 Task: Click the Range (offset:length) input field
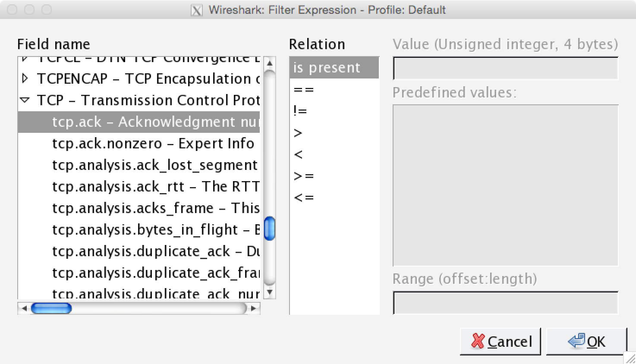click(x=506, y=303)
